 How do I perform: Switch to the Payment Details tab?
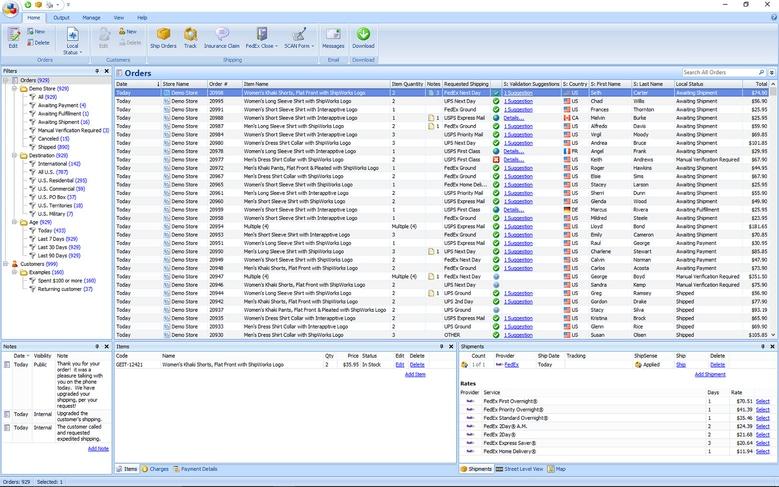(x=195, y=469)
